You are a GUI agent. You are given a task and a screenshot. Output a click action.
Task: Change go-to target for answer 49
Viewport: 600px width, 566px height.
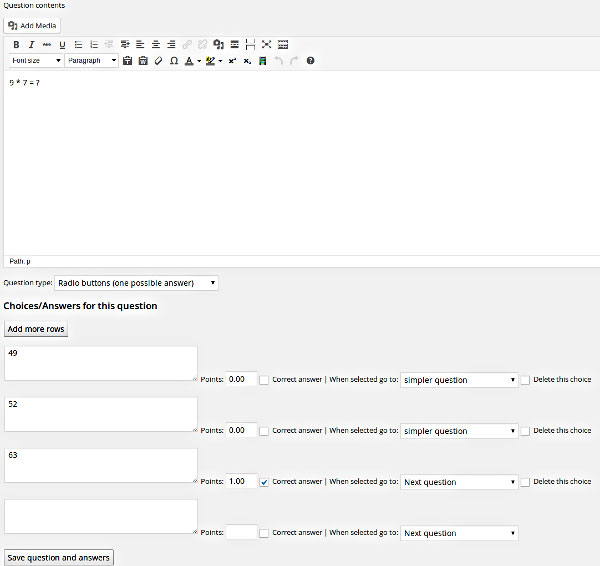coord(459,380)
